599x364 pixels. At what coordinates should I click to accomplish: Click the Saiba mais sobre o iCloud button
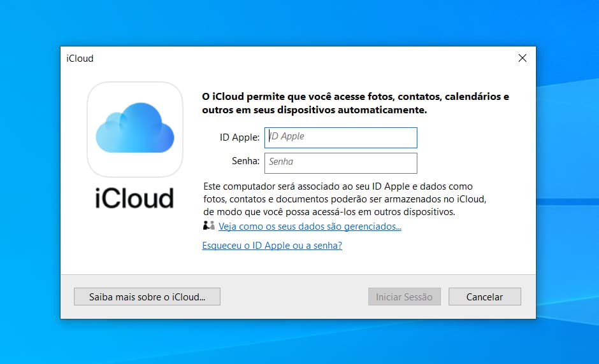[x=147, y=297]
